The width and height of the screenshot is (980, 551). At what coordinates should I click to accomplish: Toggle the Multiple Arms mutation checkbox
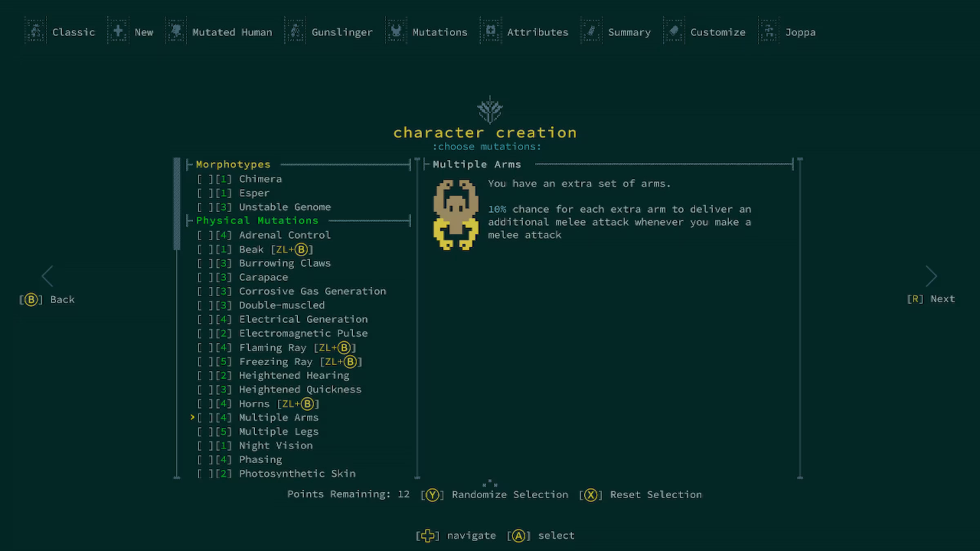[205, 418]
